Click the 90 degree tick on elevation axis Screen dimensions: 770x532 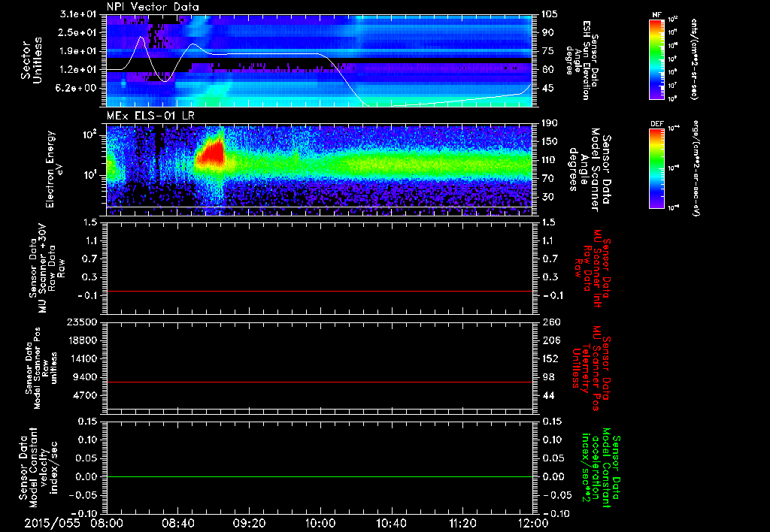[547, 32]
